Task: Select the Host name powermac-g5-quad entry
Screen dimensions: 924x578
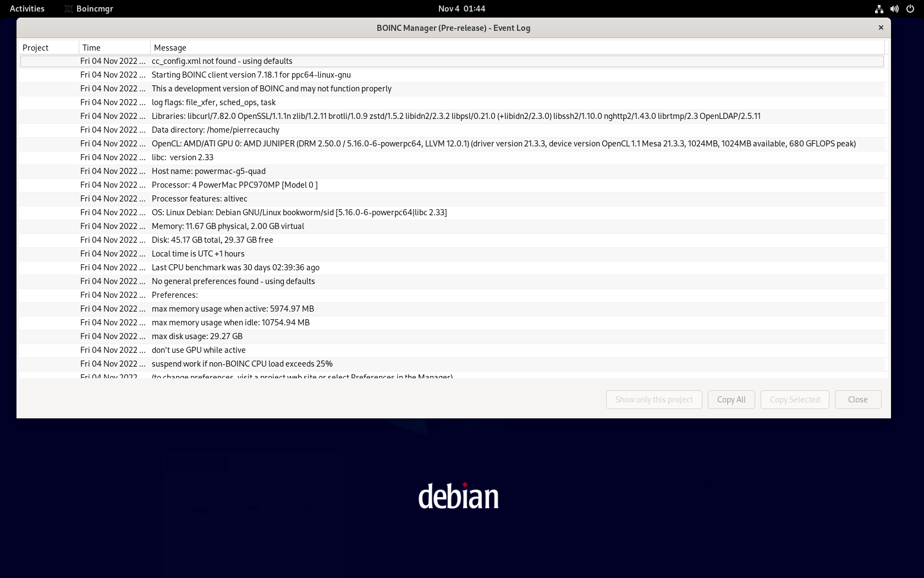Action: click(208, 171)
